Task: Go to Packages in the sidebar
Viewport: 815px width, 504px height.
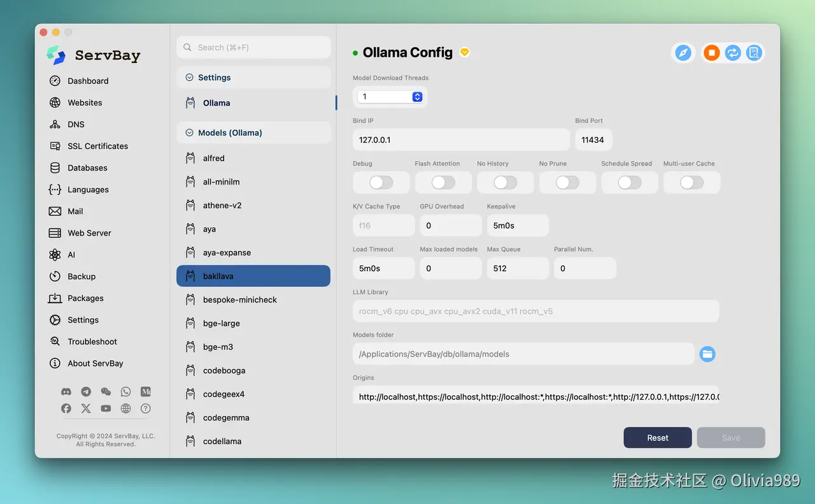Action: click(x=85, y=298)
